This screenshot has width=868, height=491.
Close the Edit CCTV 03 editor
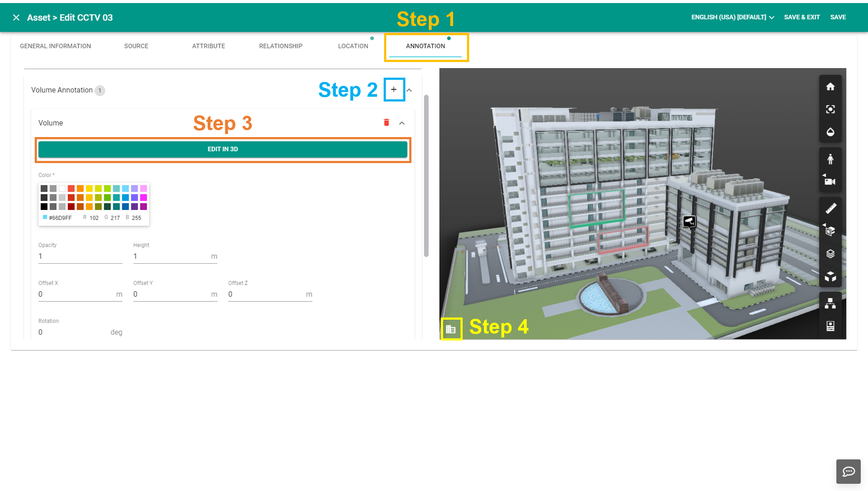16,17
